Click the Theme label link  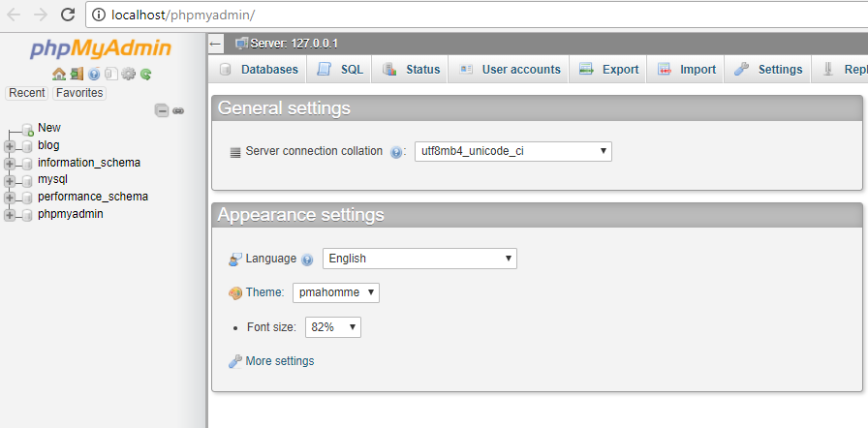264,292
